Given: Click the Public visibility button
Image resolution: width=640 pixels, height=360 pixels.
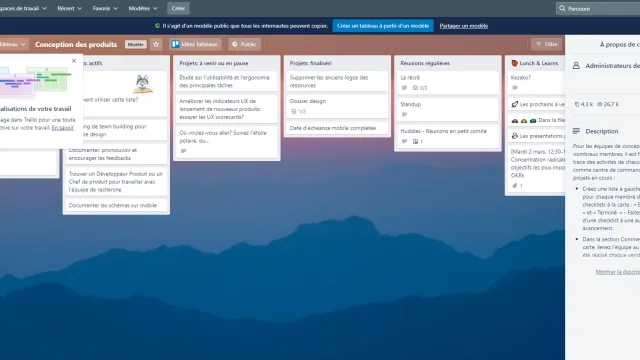Looking at the screenshot, I should pyautogui.click(x=244, y=44).
